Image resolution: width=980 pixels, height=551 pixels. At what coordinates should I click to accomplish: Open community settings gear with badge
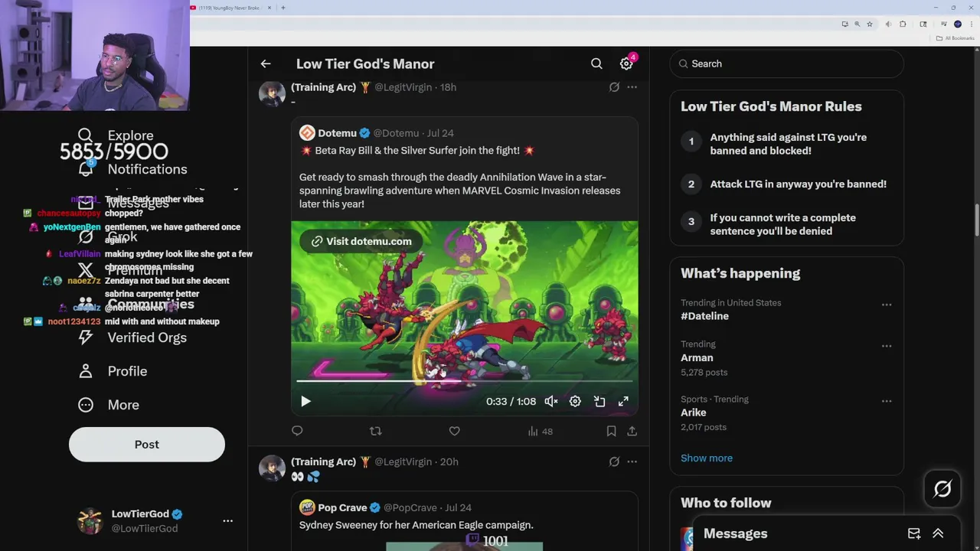click(626, 64)
